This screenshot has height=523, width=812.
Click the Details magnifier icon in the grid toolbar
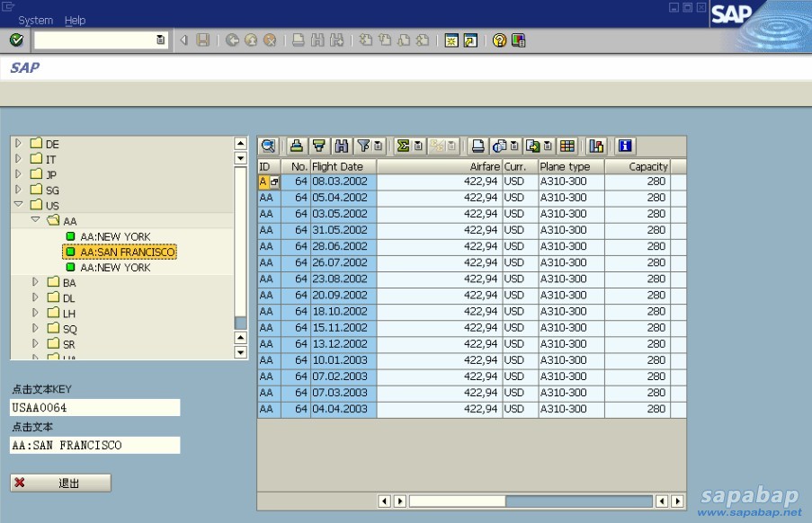[x=268, y=146]
